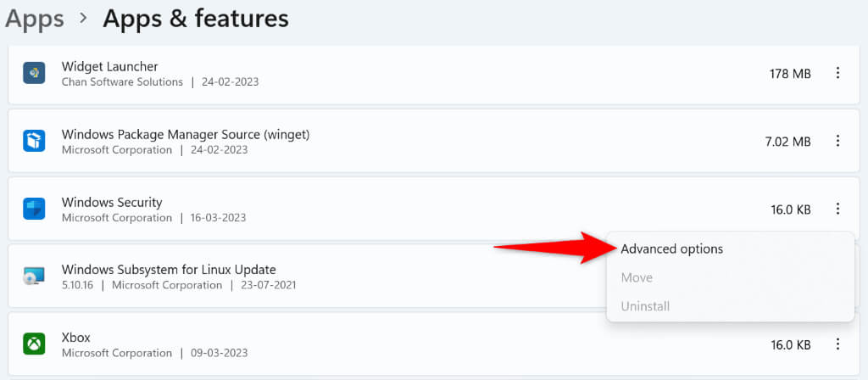This screenshot has height=380, width=868.
Task: Choose Advanced options from the context menu
Action: pos(671,249)
